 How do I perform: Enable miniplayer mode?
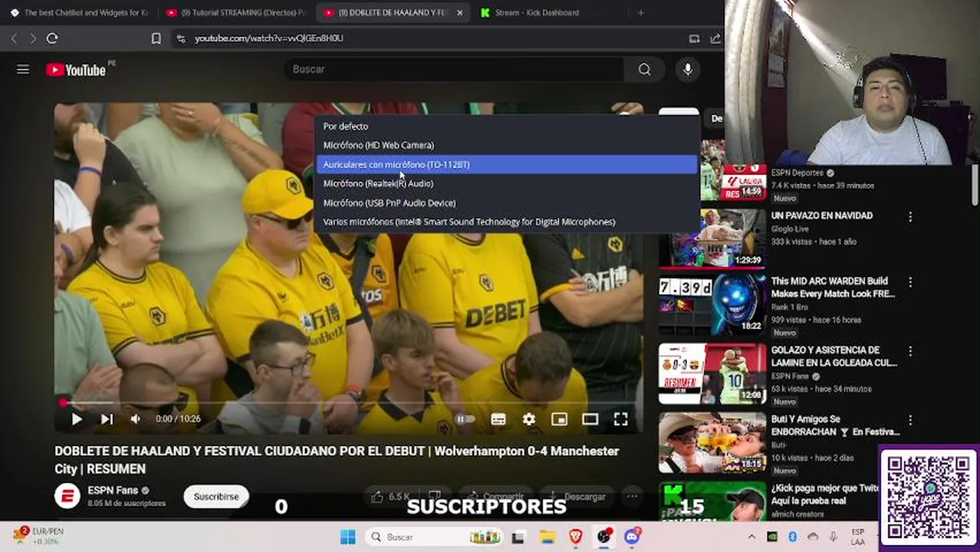(x=559, y=419)
